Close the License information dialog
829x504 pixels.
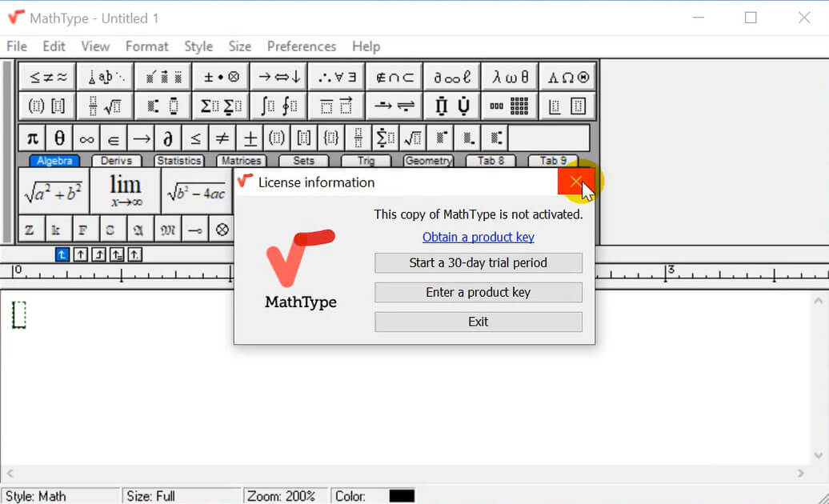coord(576,182)
